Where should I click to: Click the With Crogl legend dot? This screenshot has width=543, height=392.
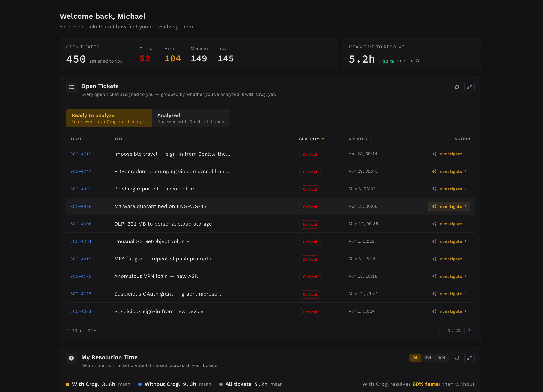tap(67, 384)
